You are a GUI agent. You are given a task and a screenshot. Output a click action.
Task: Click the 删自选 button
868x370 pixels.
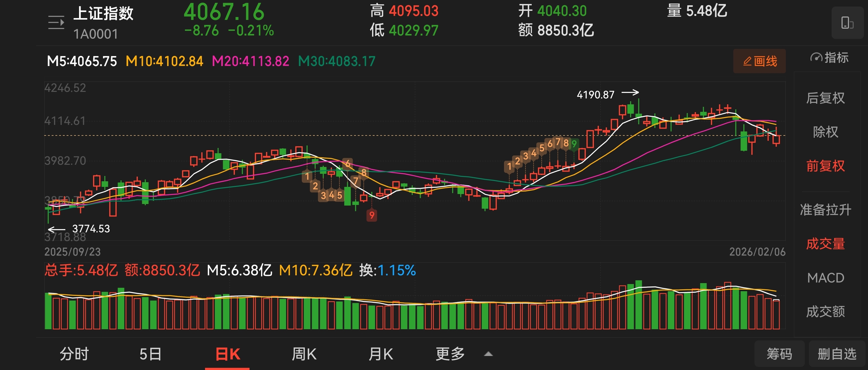(x=837, y=354)
